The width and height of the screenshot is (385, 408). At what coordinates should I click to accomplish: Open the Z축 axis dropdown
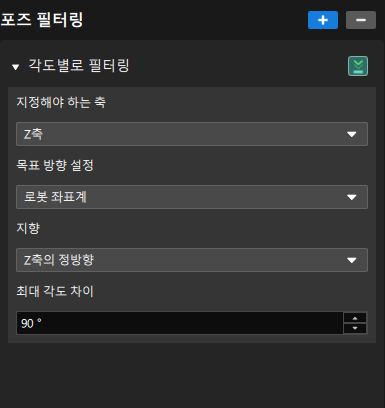point(192,134)
